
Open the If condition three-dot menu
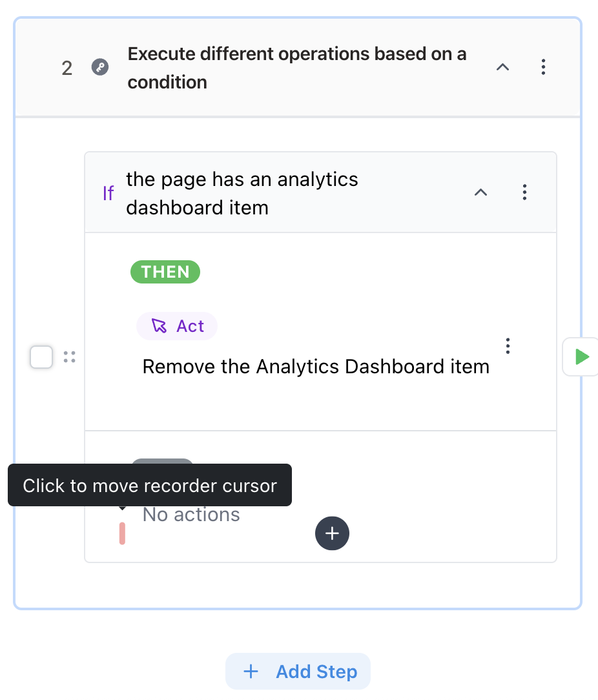pos(524,192)
